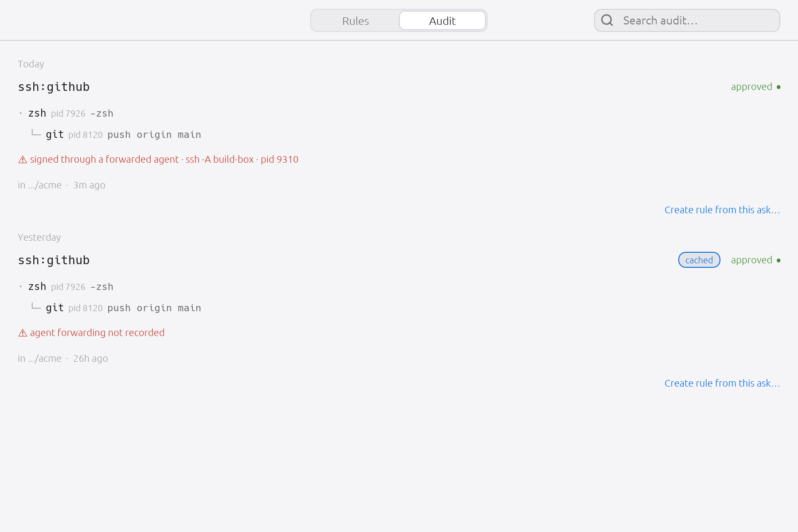Click the magnifier icon in search box
Image resolution: width=798 pixels, height=532 pixels.
[x=607, y=20]
